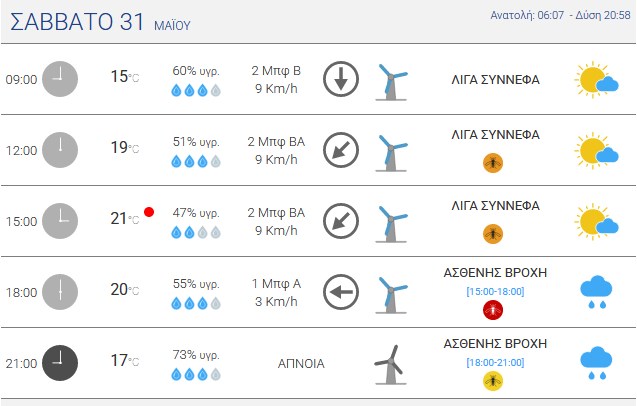Image resolution: width=637 pixels, height=406 pixels.
Task: Click the clock icon for 12:00
Action: pos(60,150)
